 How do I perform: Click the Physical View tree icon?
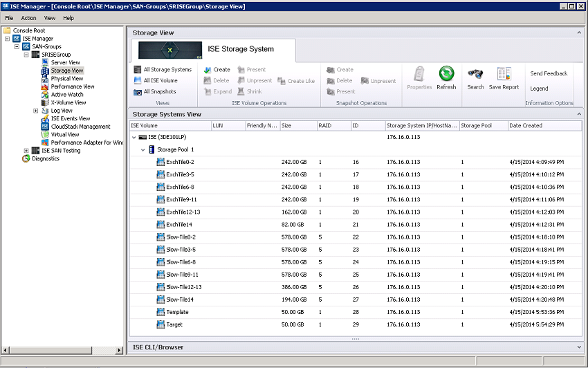tap(45, 78)
